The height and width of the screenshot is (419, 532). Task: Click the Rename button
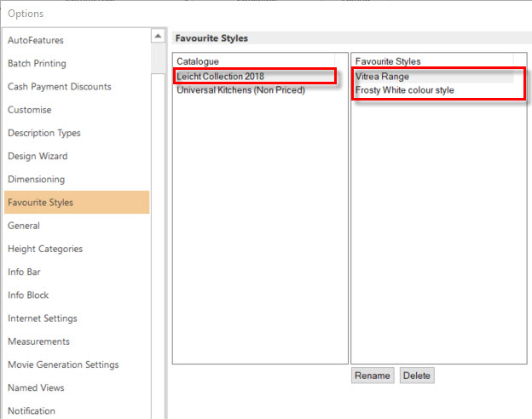(373, 376)
